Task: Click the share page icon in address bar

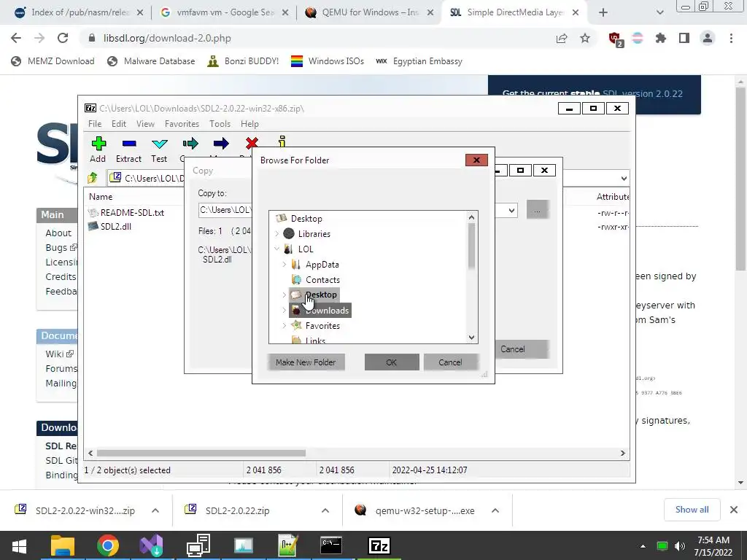Action: pos(562,38)
